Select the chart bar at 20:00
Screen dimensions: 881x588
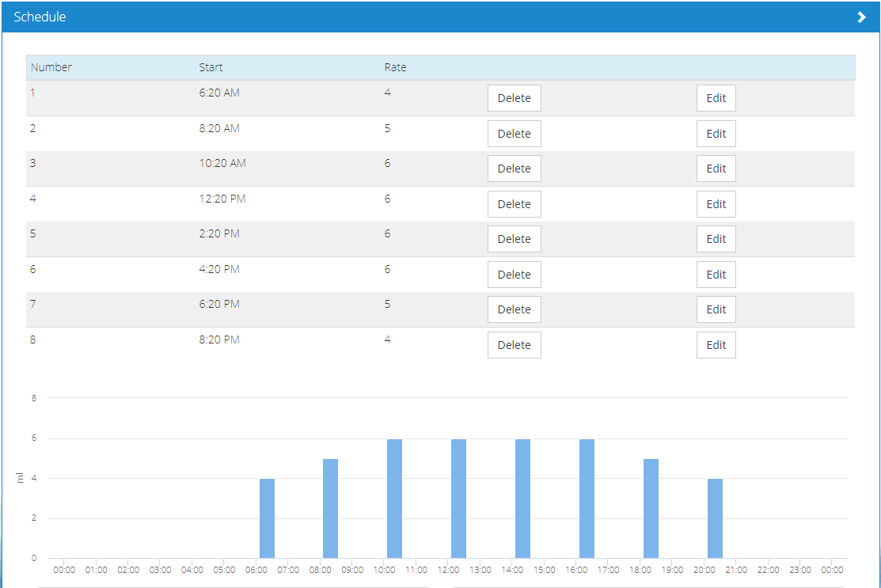click(x=715, y=518)
